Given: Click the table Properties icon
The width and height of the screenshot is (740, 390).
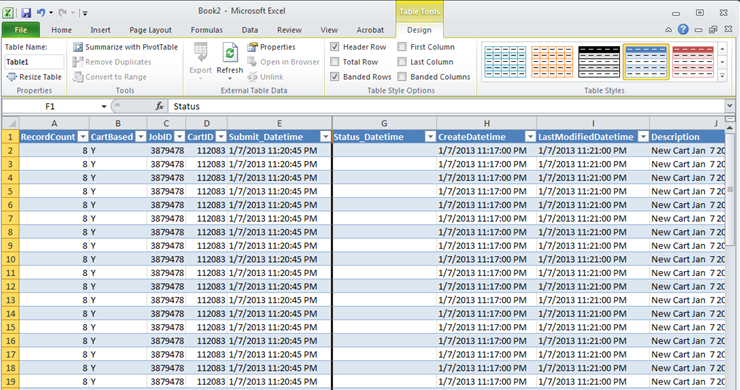Looking at the screenshot, I should click(x=252, y=47).
